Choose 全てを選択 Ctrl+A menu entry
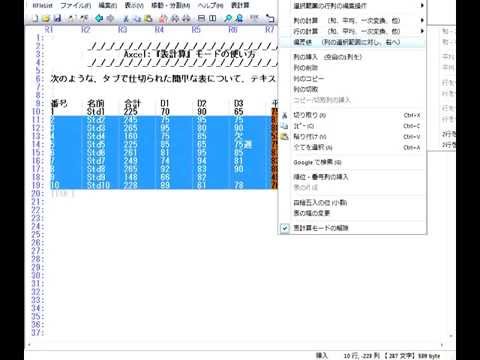Screen dimensions: 480x360 point(352,147)
